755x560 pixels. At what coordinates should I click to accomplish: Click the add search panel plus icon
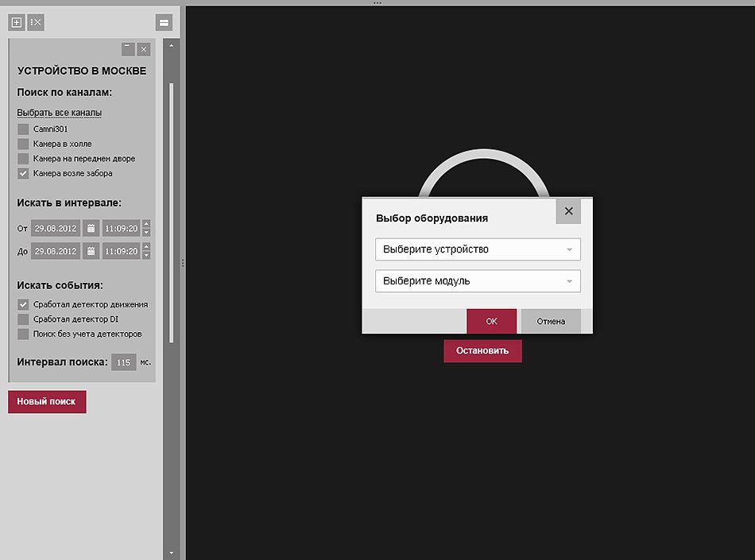(x=16, y=22)
